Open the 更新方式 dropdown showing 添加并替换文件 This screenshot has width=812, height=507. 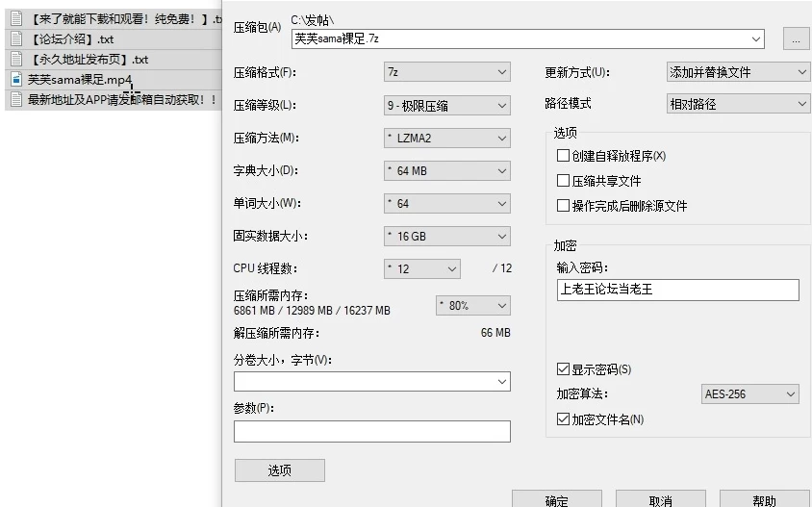pyautogui.click(x=738, y=72)
